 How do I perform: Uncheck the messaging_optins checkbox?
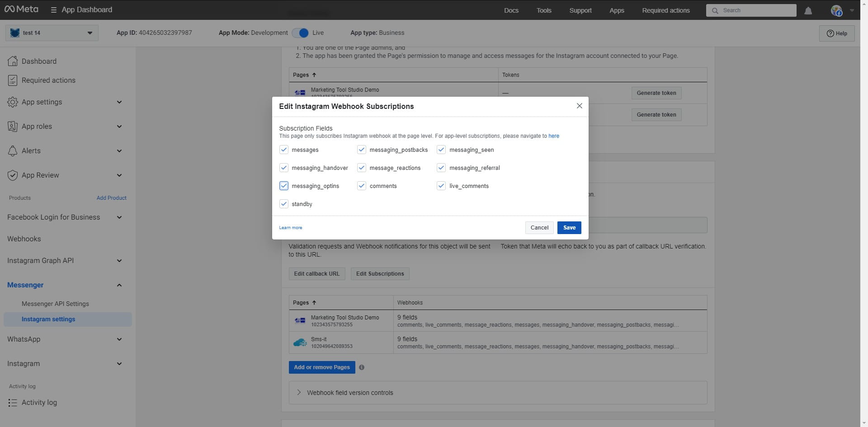[x=284, y=186]
